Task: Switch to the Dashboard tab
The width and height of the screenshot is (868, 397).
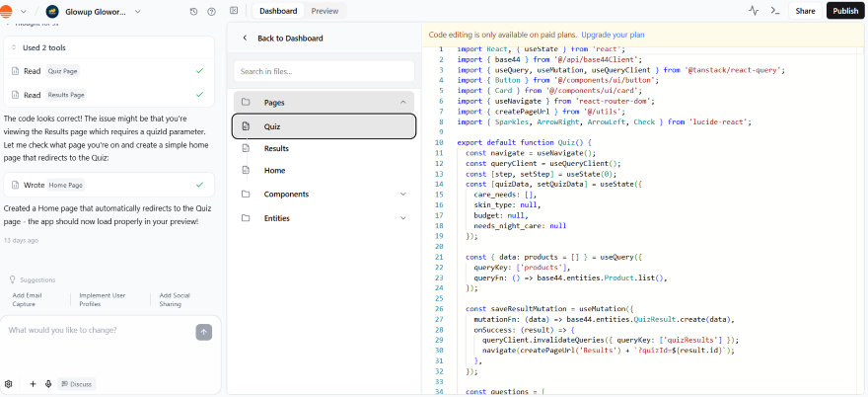Action: 278,11
